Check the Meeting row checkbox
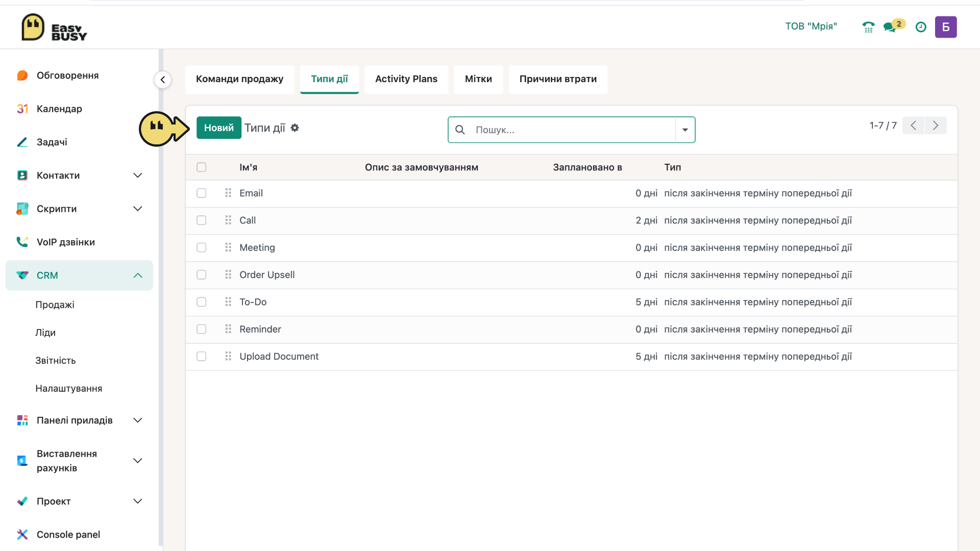The image size is (980, 551). click(x=202, y=247)
